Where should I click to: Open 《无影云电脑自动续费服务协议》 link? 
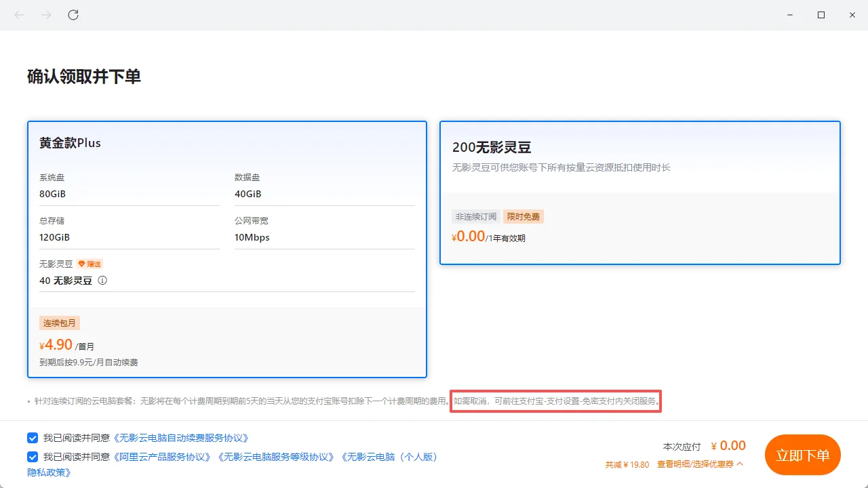pyautogui.click(x=181, y=438)
